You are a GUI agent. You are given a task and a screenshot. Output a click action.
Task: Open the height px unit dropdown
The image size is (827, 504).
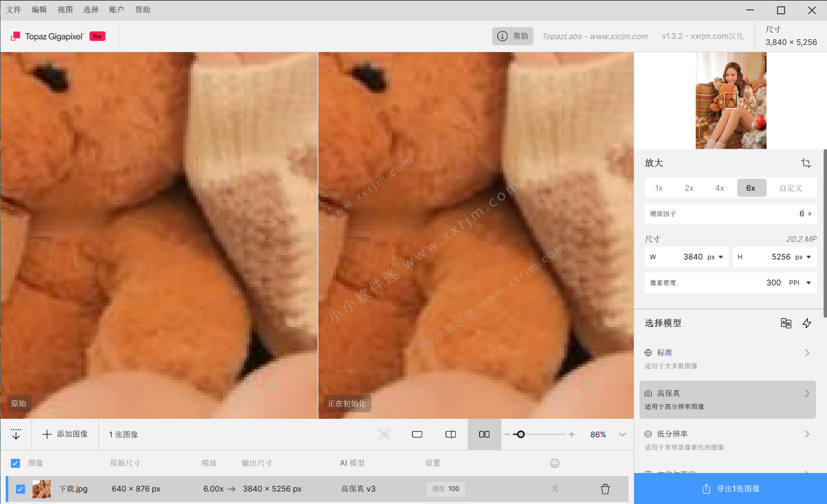coord(803,257)
